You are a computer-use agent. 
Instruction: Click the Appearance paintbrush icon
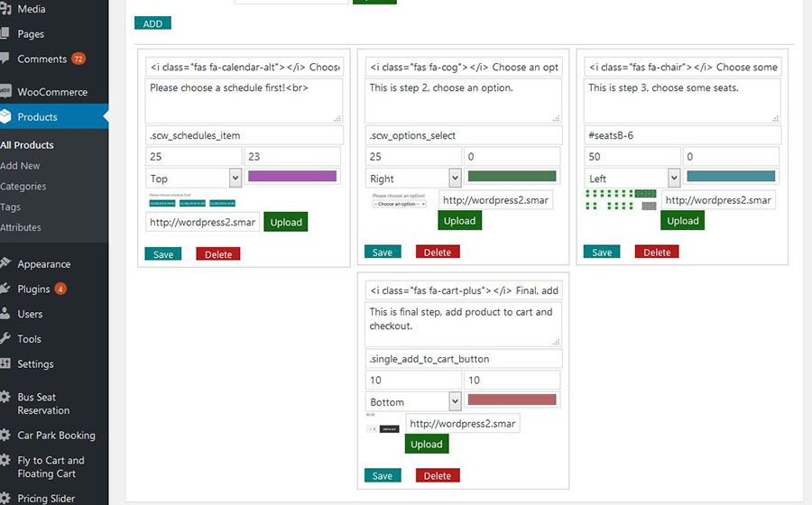(5, 263)
